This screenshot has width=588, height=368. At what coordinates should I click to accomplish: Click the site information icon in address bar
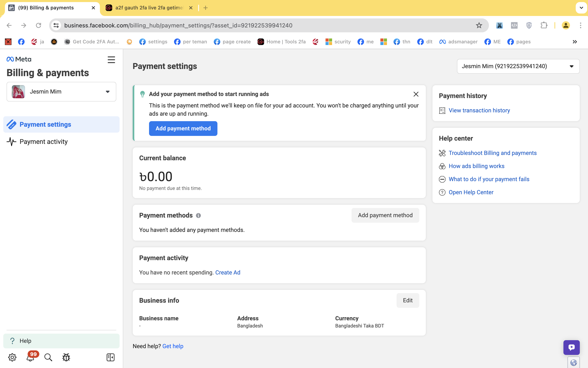tap(56, 25)
